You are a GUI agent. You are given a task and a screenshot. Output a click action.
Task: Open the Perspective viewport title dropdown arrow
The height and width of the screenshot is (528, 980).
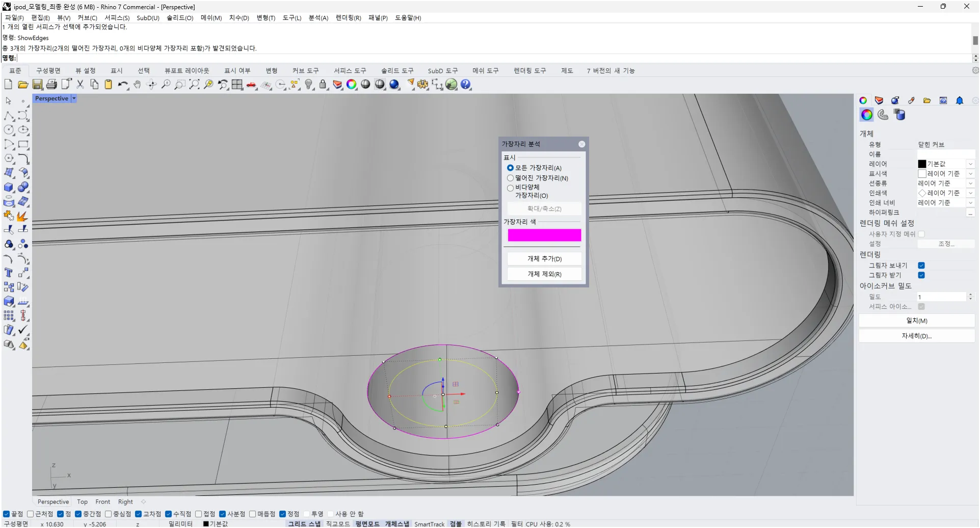coord(74,98)
